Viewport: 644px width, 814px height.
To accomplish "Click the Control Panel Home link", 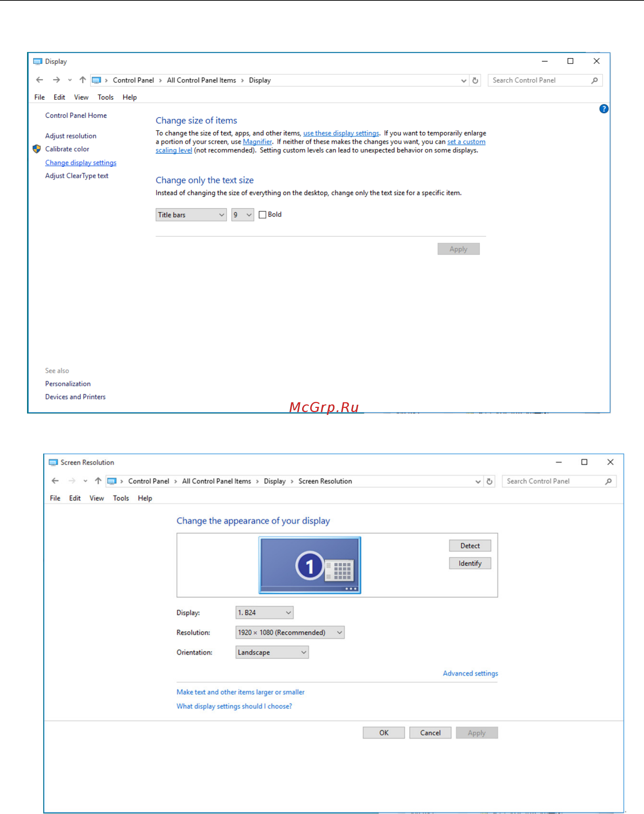I will [76, 115].
